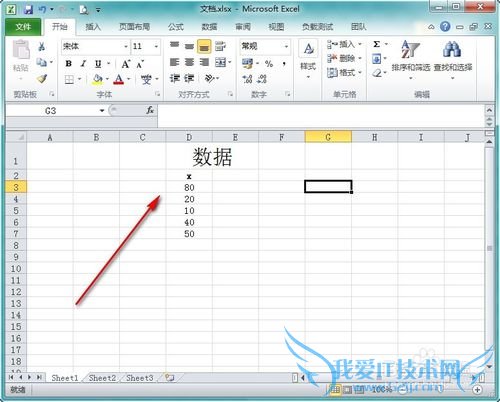Switch to the 插入 Insert tab
Viewport: 500px width, 402px height.
[x=93, y=27]
